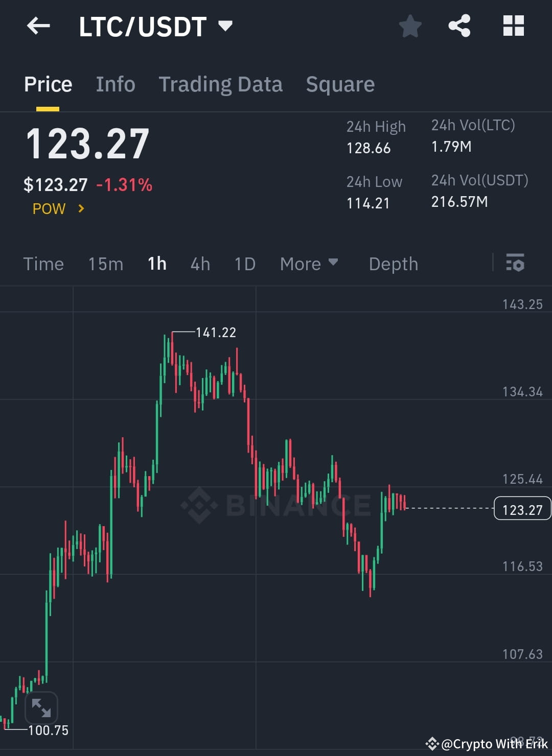Select the Info tab
The height and width of the screenshot is (756, 552).
coord(115,84)
